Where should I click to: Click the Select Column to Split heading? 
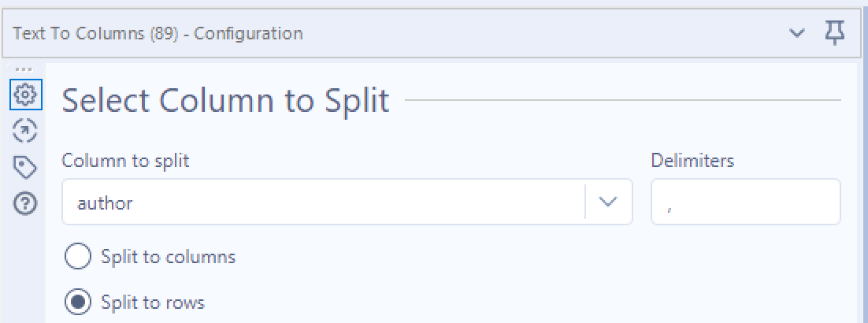click(225, 101)
